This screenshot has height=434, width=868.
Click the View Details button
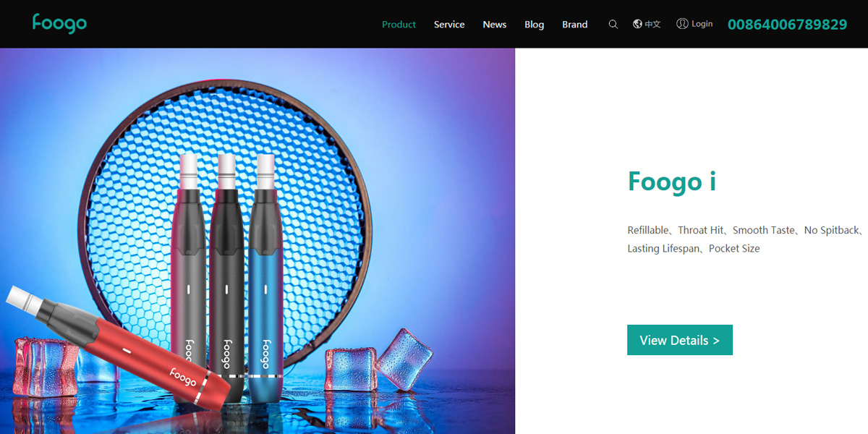680,340
